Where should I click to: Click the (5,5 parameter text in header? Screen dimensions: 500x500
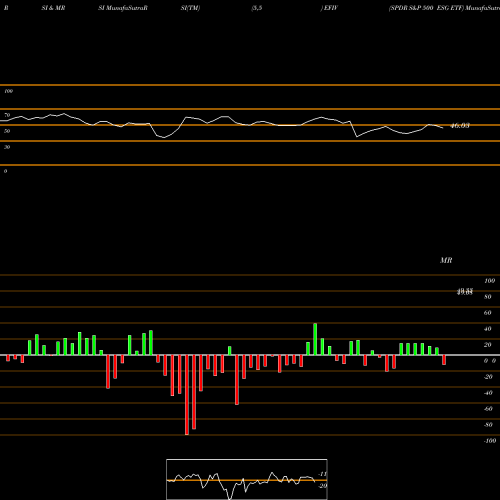[257, 8]
